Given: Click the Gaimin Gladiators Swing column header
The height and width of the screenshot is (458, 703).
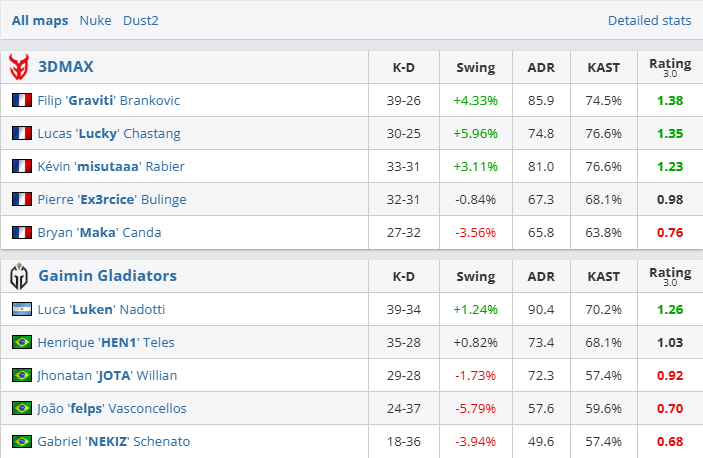Looking at the screenshot, I should (x=475, y=276).
